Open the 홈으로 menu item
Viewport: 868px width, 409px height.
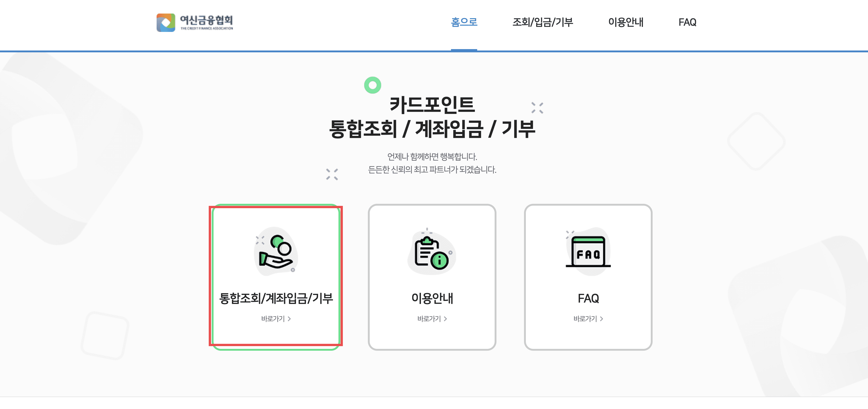464,22
